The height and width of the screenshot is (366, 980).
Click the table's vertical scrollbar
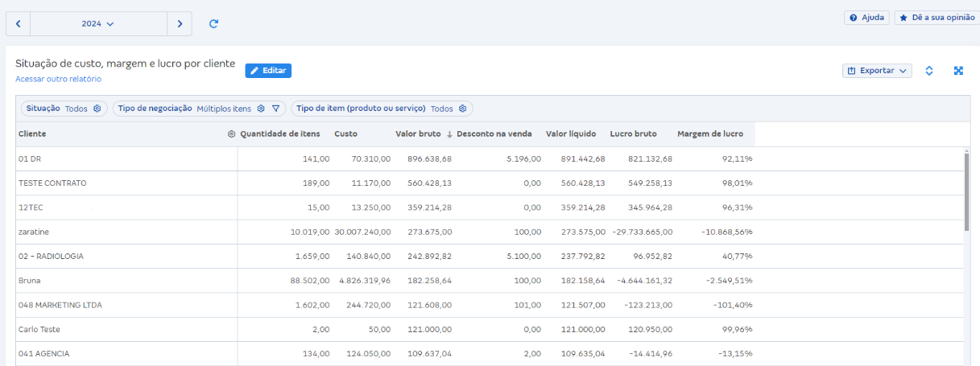[966, 189]
